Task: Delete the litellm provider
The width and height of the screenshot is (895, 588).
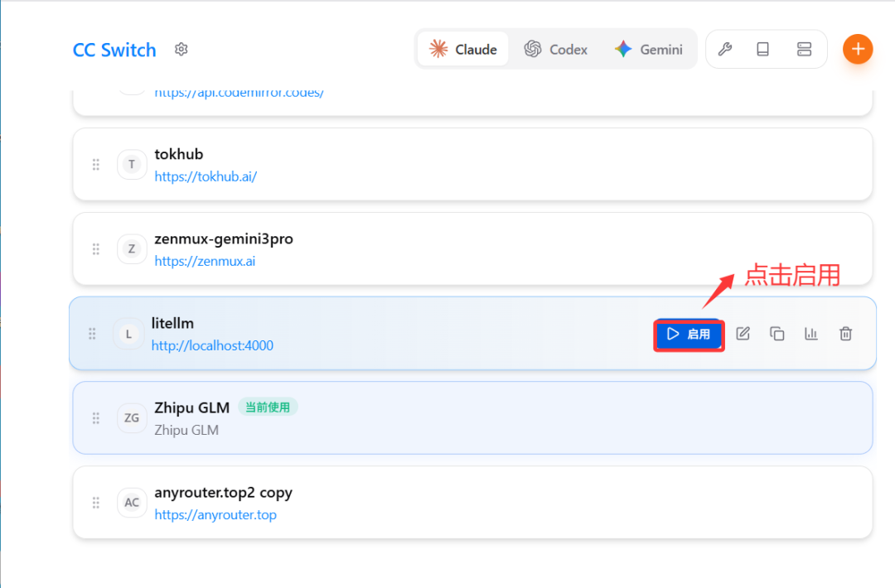Action: pyautogui.click(x=845, y=334)
